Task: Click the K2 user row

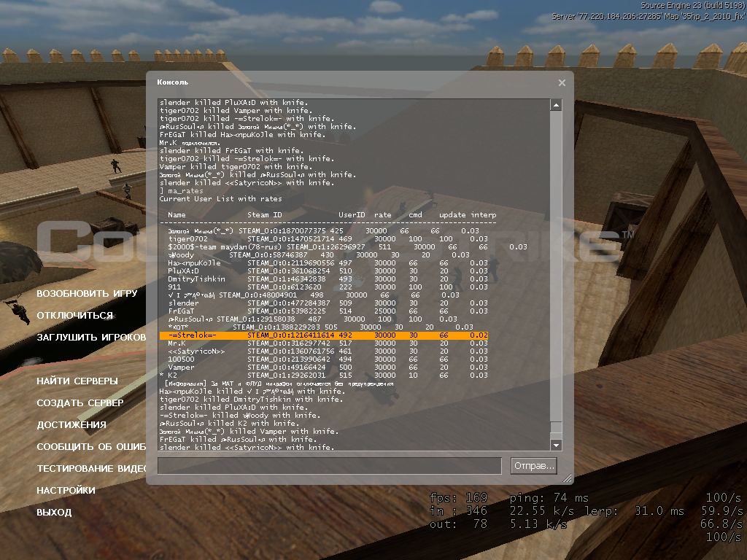Action: 324,376
